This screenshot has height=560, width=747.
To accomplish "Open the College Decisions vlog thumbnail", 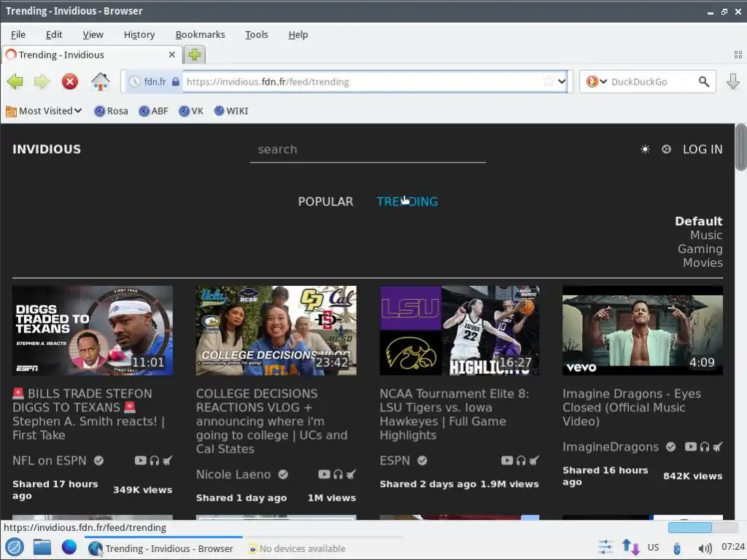I will tap(276, 330).
